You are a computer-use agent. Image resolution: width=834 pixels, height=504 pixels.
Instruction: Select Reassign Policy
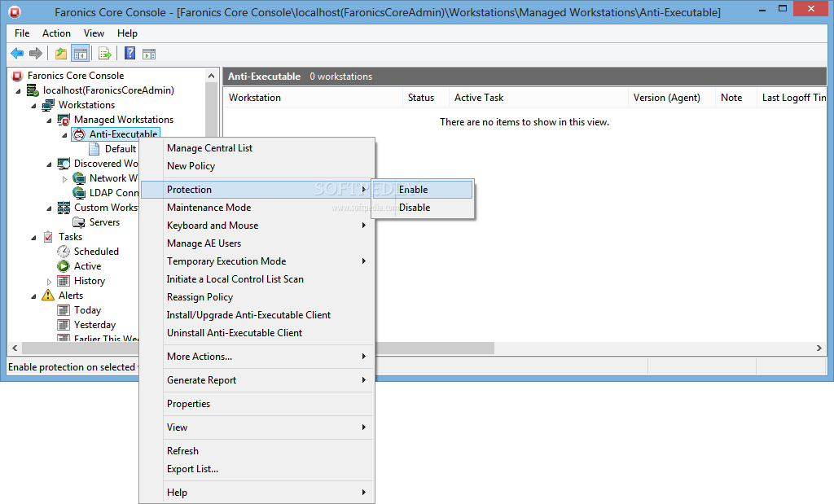coord(257,297)
